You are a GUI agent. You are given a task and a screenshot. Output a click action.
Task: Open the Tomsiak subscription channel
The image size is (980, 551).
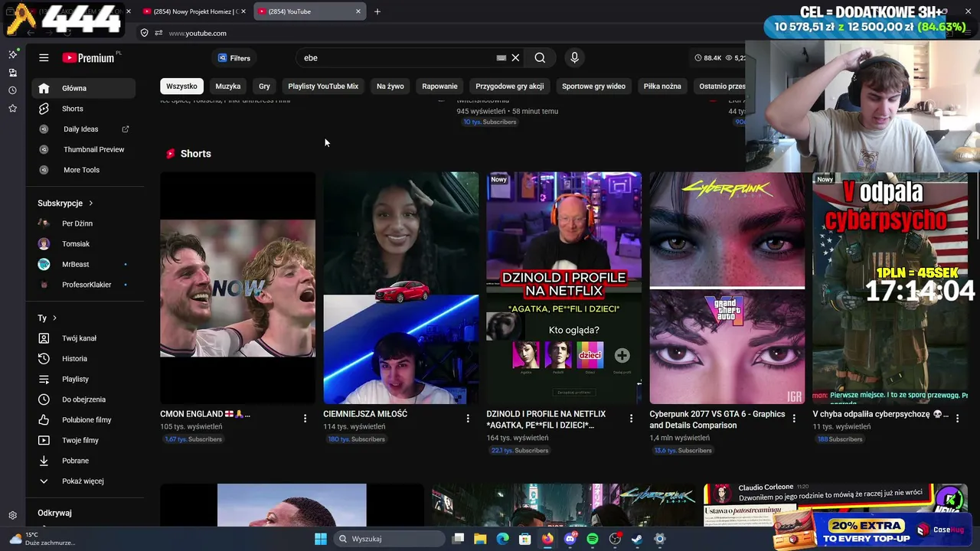tap(84, 244)
